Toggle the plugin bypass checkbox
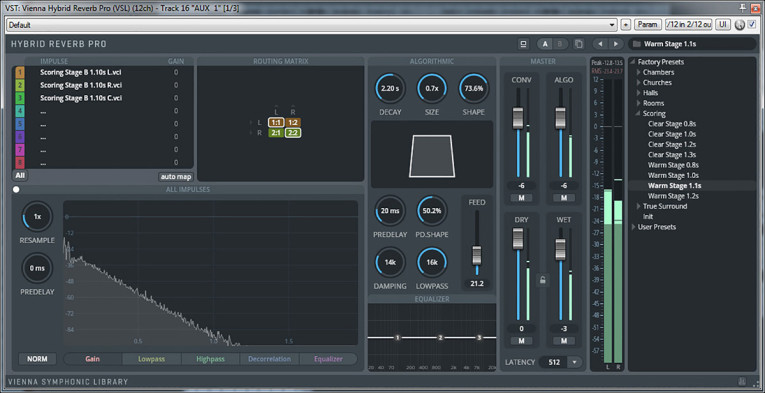This screenshot has height=393, width=765. (752, 24)
